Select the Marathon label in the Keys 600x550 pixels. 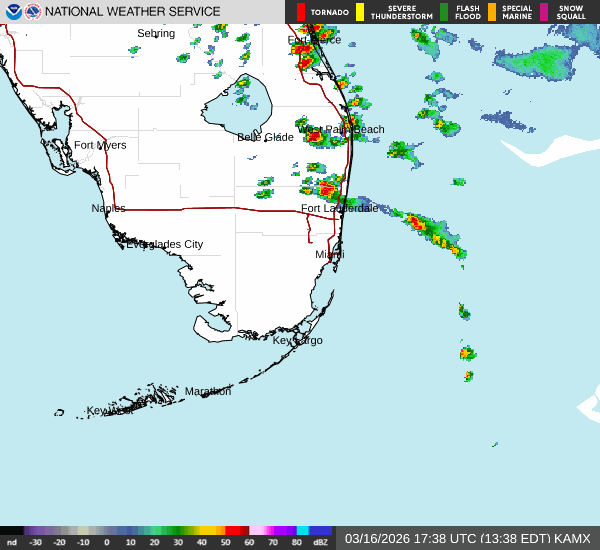tap(208, 391)
